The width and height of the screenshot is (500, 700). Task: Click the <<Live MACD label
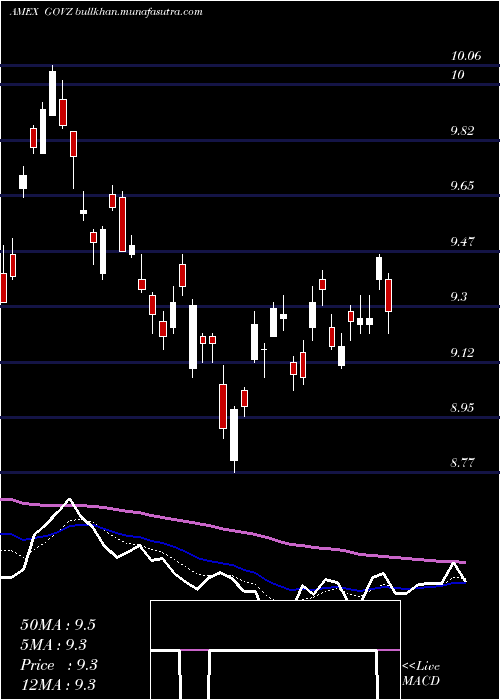pos(421,673)
